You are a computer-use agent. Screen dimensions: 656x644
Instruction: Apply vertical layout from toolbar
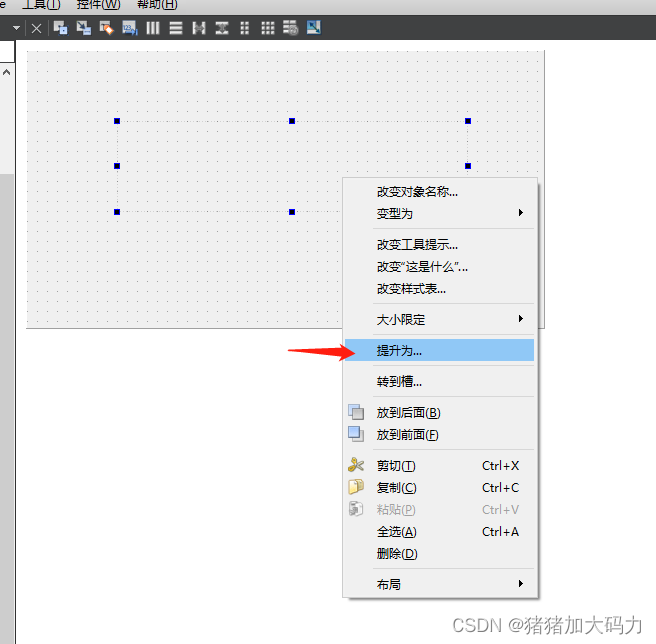click(x=176, y=28)
